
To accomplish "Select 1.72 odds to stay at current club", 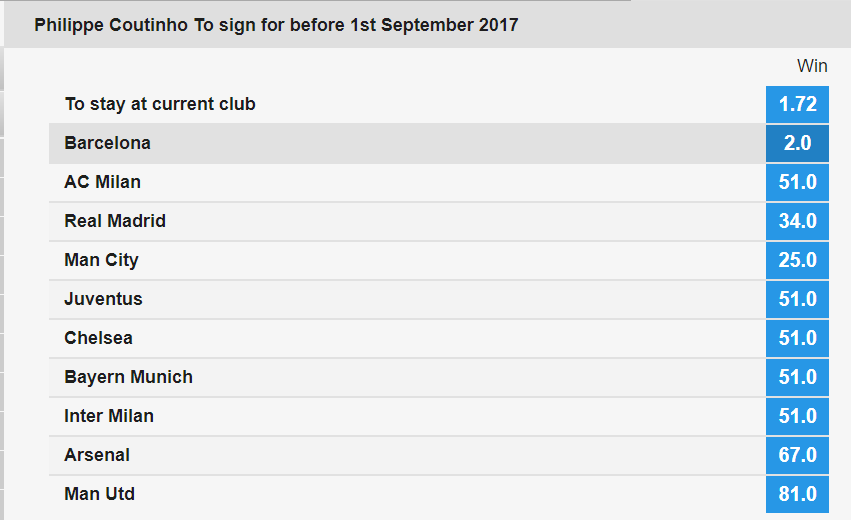I will click(797, 104).
